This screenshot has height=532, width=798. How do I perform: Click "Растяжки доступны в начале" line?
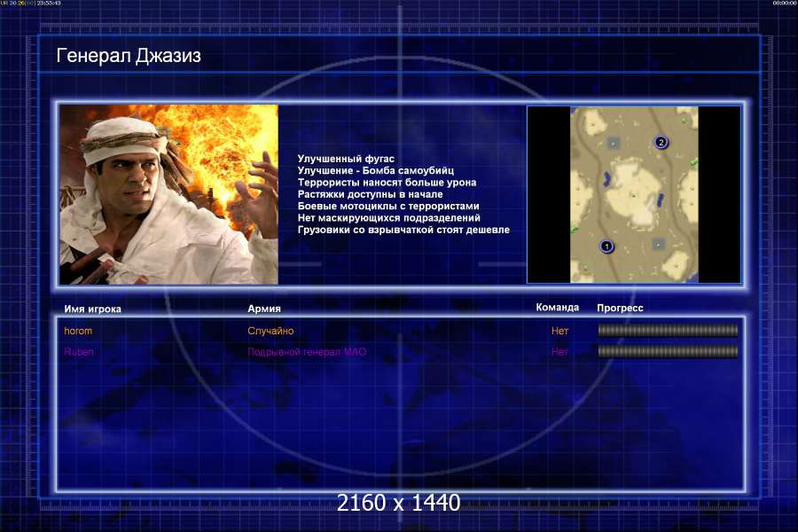point(370,194)
